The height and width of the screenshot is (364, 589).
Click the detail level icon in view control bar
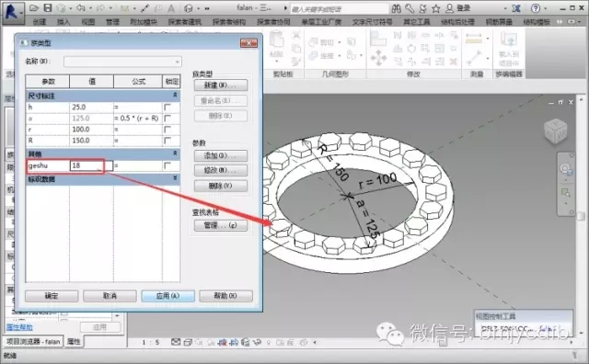(x=176, y=342)
